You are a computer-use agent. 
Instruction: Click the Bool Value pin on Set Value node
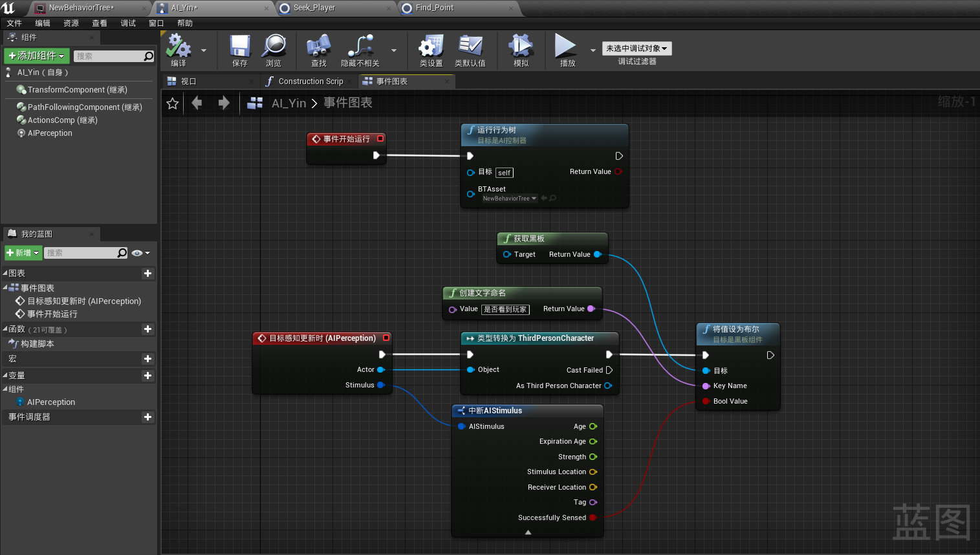[706, 402]
